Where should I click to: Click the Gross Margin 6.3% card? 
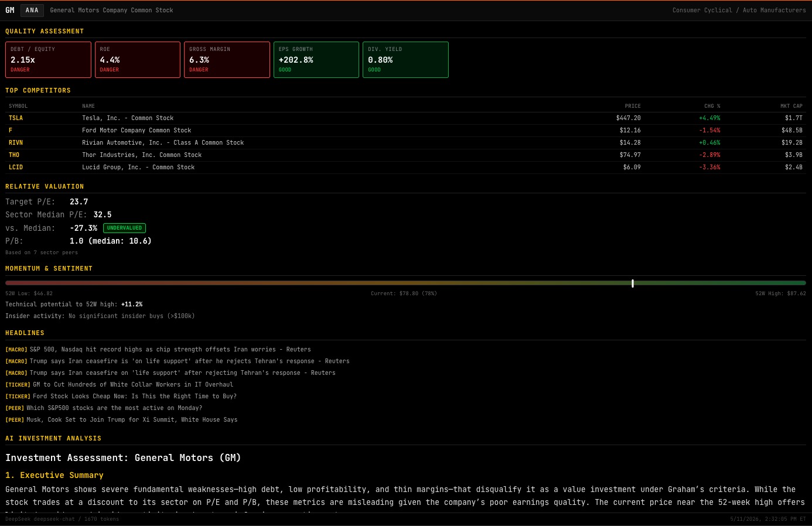[227, 60]
